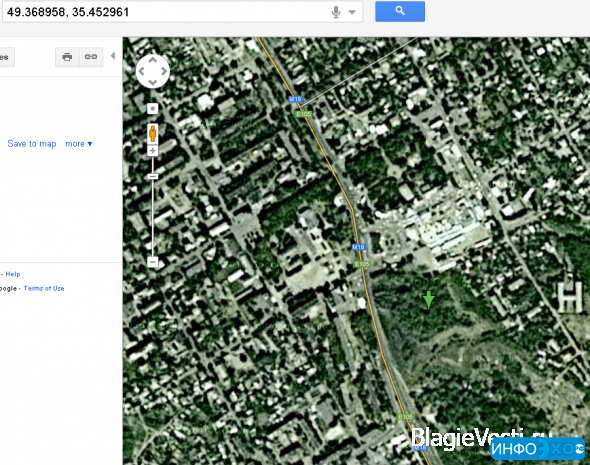
Task: Click the blue search button
Action: pyautogui.click(x=400, y=11)
